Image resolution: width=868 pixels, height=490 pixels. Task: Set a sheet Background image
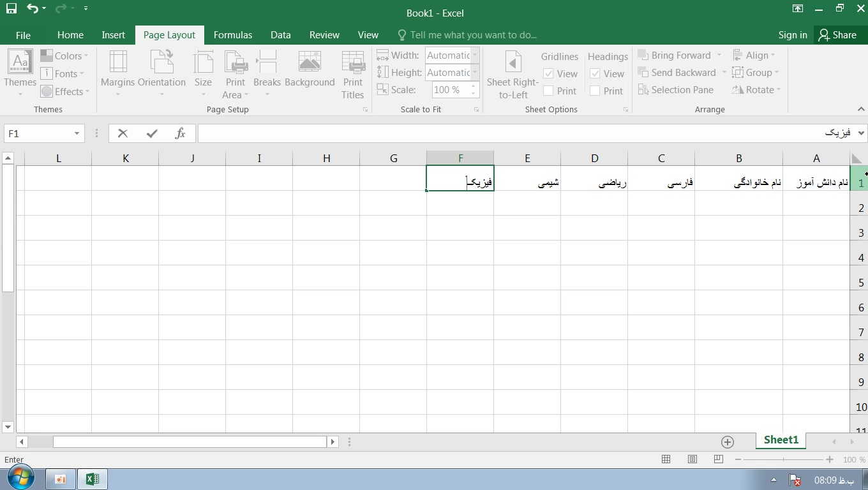(x=310, y=69)
